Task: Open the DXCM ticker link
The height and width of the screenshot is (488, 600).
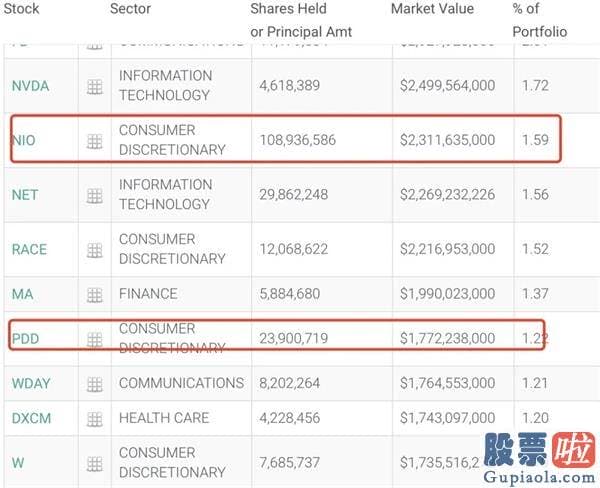Action: [x=31, y=418]
